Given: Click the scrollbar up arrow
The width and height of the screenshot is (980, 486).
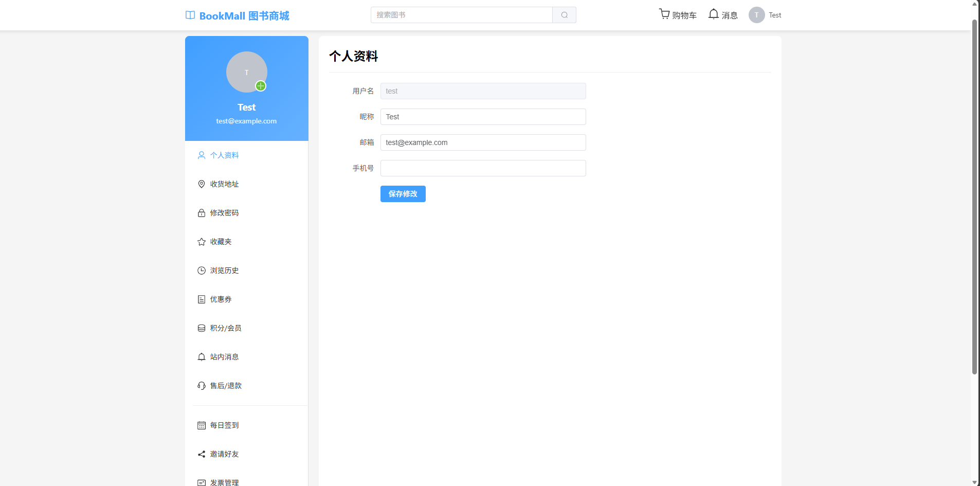Looking at the screenshot, I should (974, 4).
